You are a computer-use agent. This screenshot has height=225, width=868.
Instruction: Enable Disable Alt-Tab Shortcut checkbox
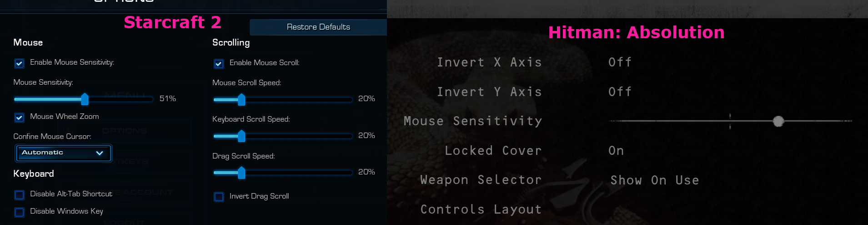[19, 195]
